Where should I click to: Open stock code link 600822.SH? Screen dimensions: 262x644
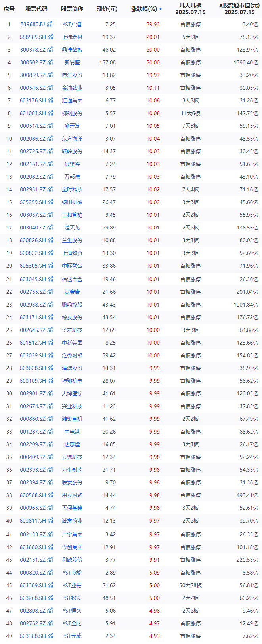coord(33,253)
